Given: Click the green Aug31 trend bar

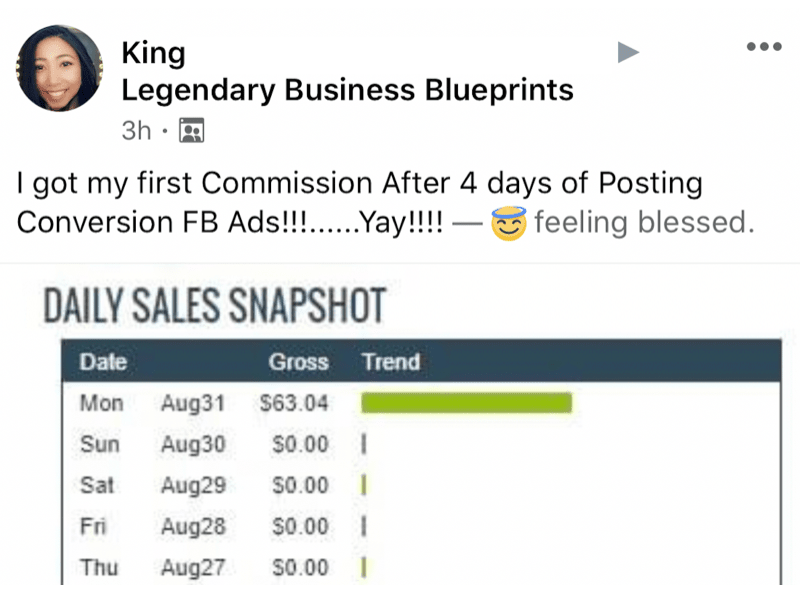Looking at the screenshot, I should [466, 403].
